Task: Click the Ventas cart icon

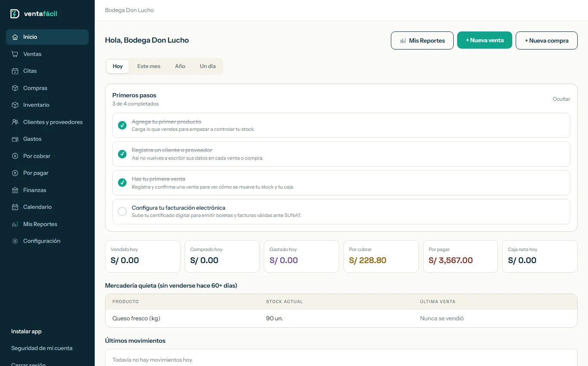Action: [x=15, y=54]
